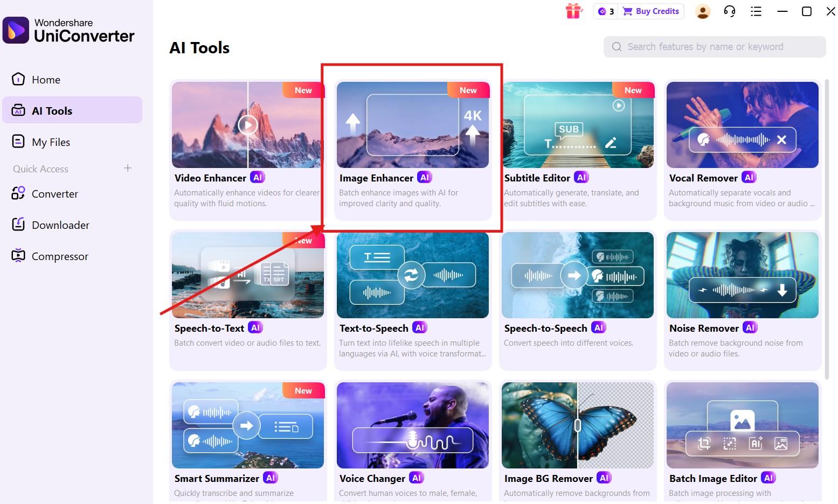
Task: Open the main menu list icon
Action: click(x=756, y=11)
